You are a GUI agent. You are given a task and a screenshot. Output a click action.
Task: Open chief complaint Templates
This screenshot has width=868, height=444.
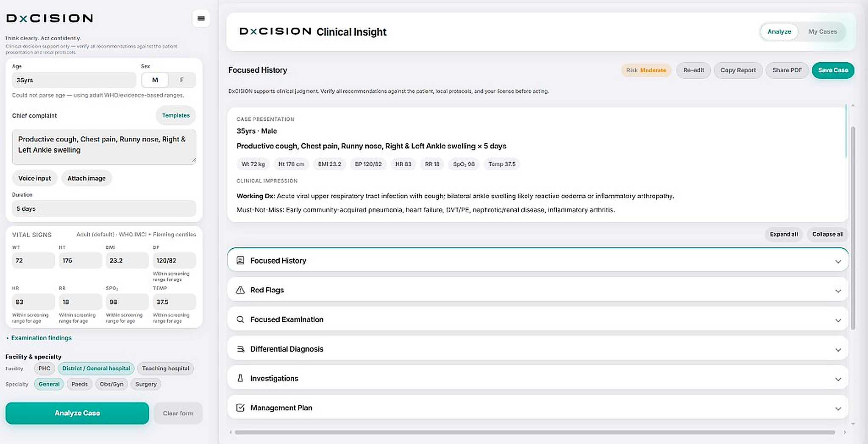tap(176, 115)
